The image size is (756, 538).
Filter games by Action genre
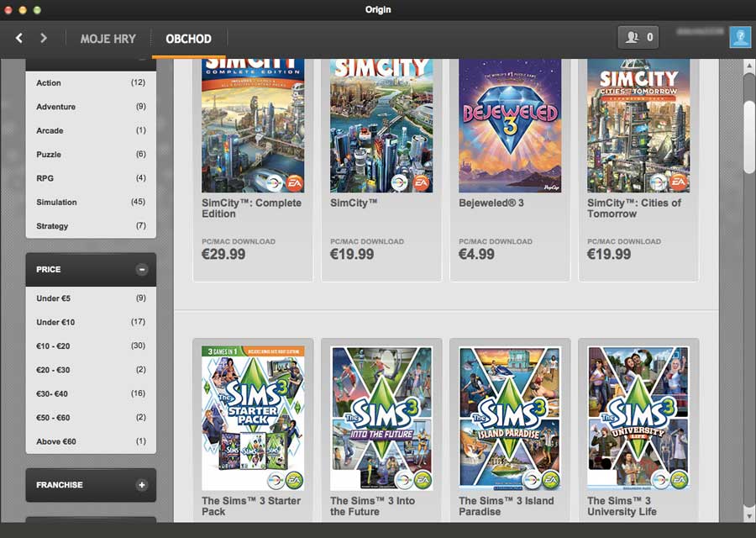coord(49,83)
